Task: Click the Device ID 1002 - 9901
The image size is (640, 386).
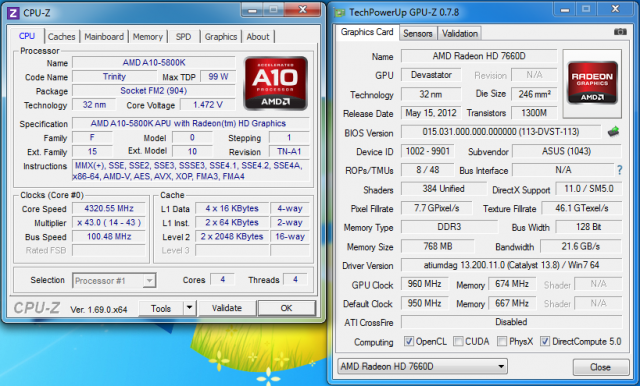Action: pos(427,151)
